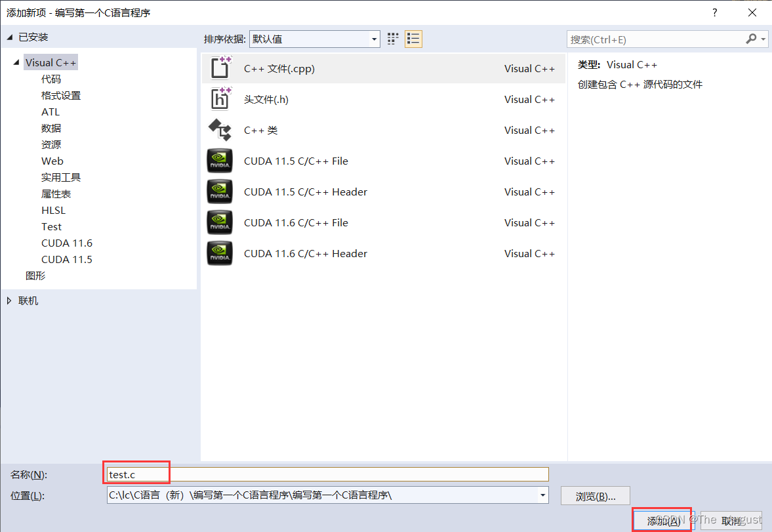Select 数据 category in tree
The width and height of the screenshot is (772, 532).
tap(51, 128)
